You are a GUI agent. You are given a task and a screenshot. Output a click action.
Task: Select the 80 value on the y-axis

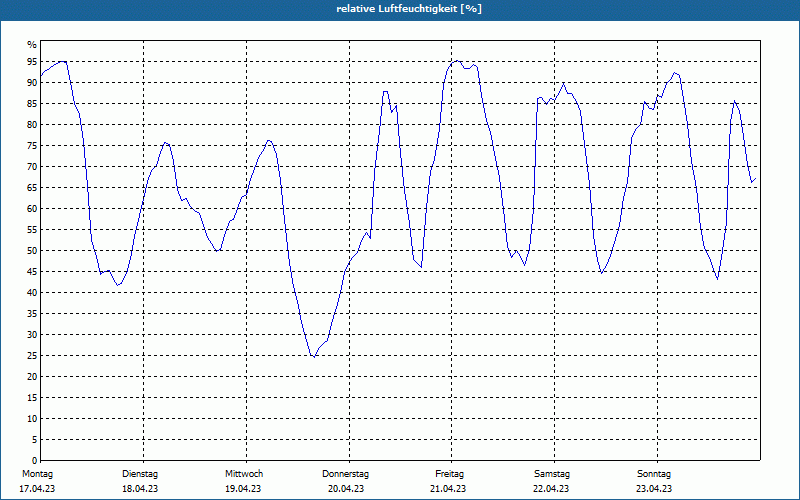32,124
